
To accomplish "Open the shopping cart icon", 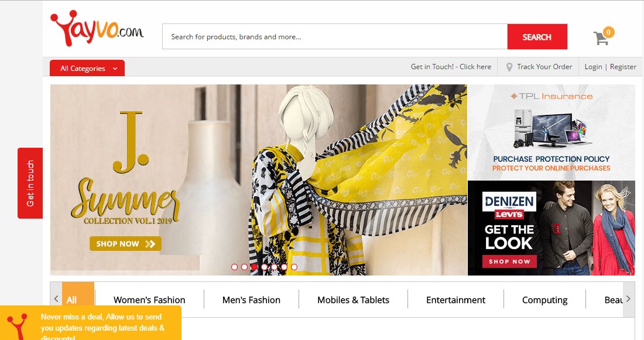I will [601, 38].
